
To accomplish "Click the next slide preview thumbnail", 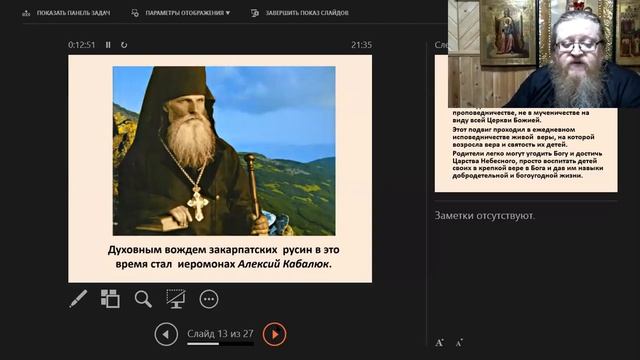I will [x=526, y=149].
